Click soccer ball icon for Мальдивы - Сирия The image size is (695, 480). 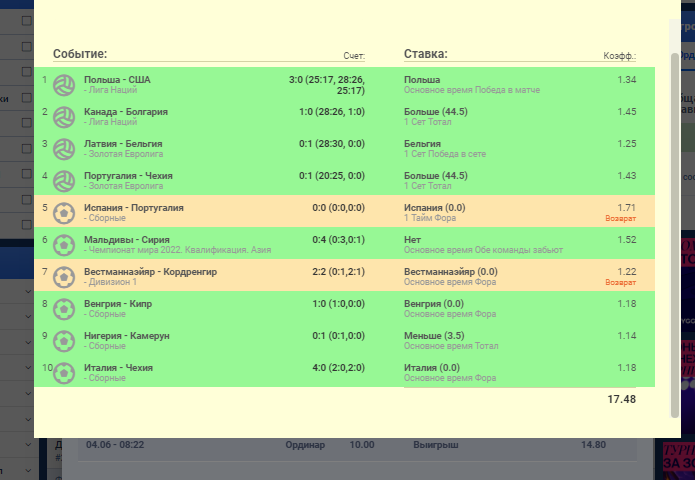pos(64,245)
